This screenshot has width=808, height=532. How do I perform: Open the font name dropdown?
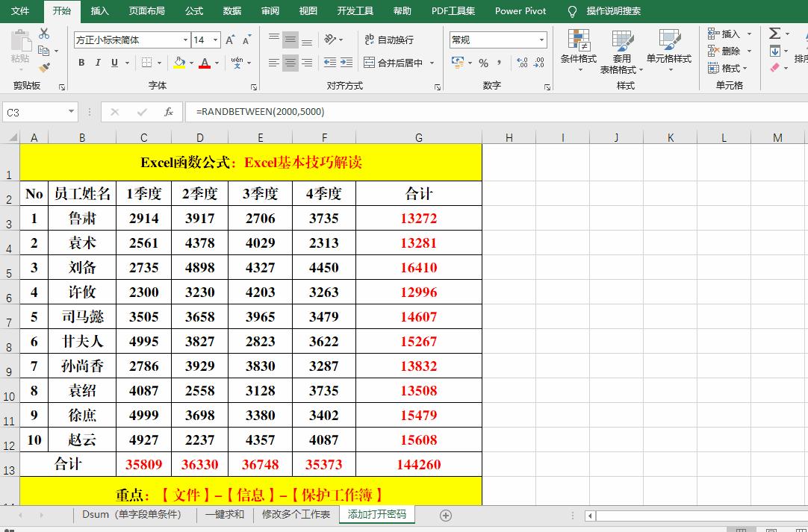[x=184, y=39]
